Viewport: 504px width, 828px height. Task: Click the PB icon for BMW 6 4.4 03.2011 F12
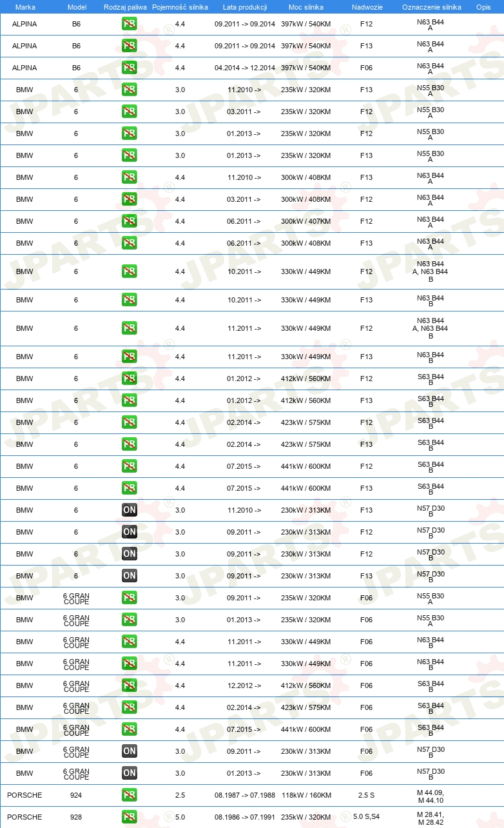coord(130,200)
